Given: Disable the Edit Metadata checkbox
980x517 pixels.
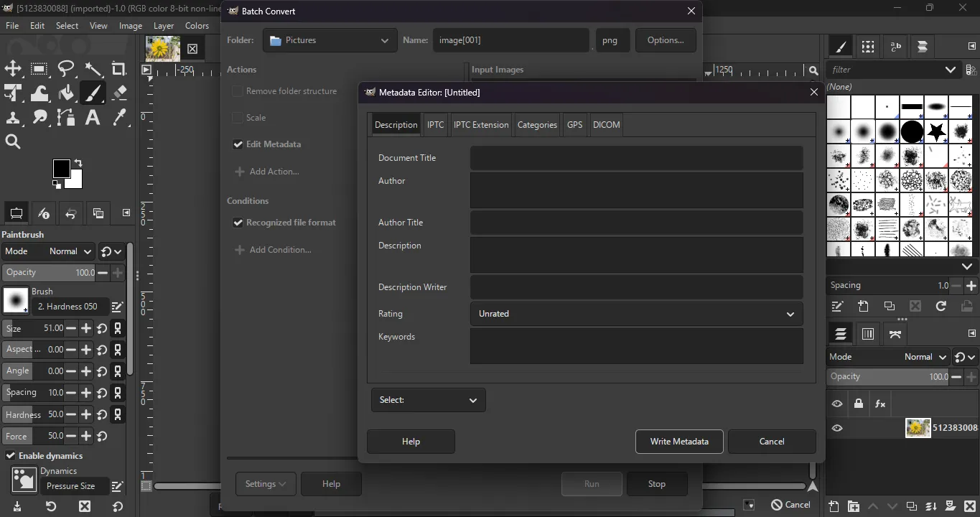Looking at the screenshot, I should click(x=238, y=144).
